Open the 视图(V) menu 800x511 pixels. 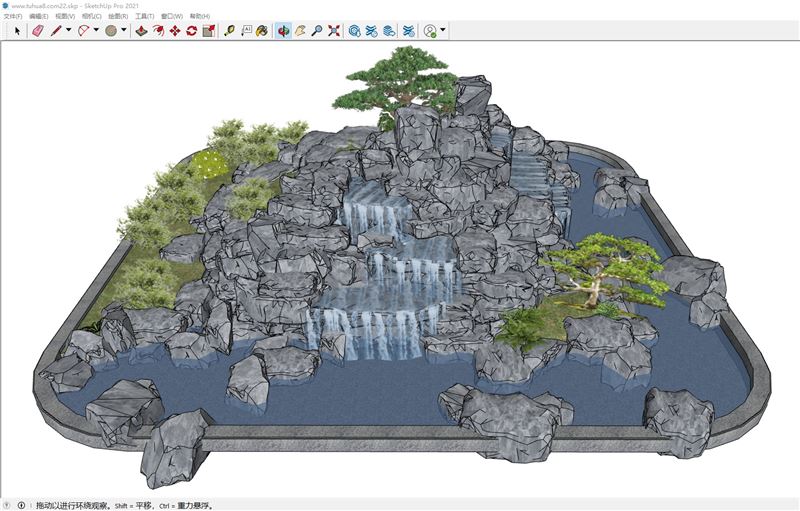point(65,16)
